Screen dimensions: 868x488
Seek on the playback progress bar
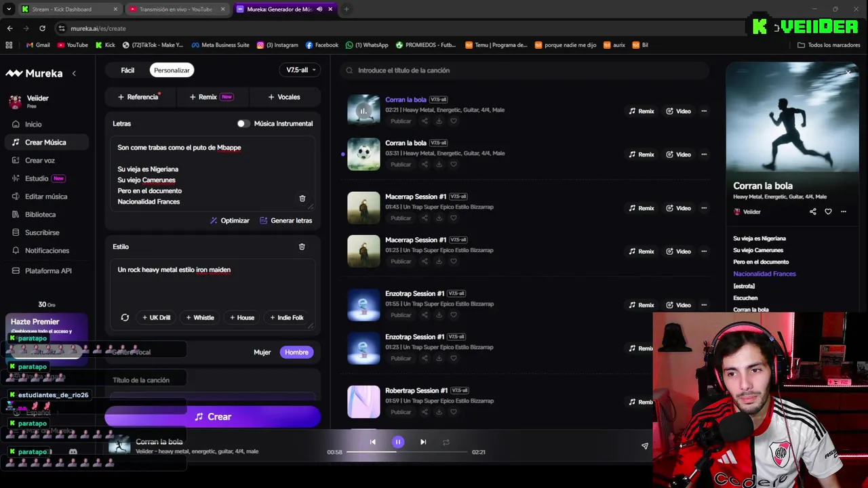click(x=407, y=452)
